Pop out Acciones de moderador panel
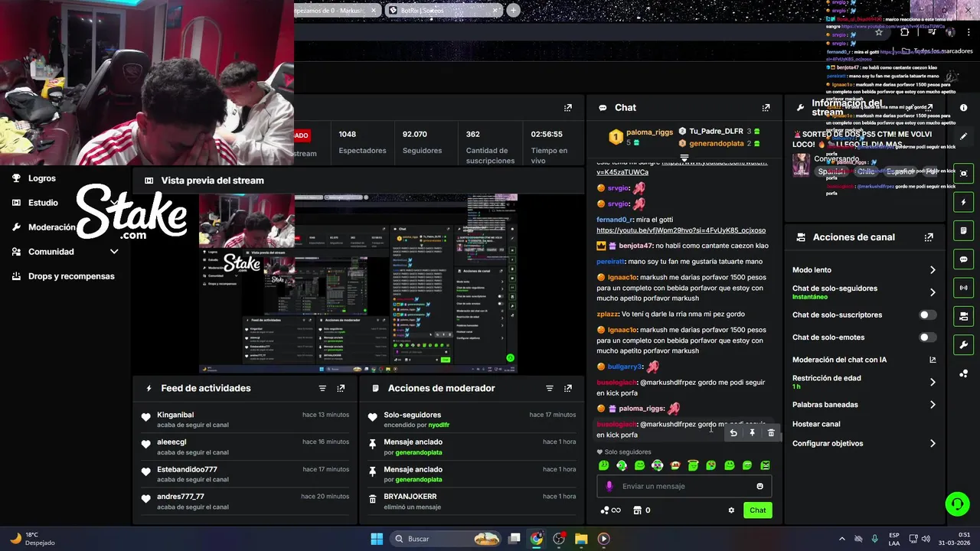 568,389
